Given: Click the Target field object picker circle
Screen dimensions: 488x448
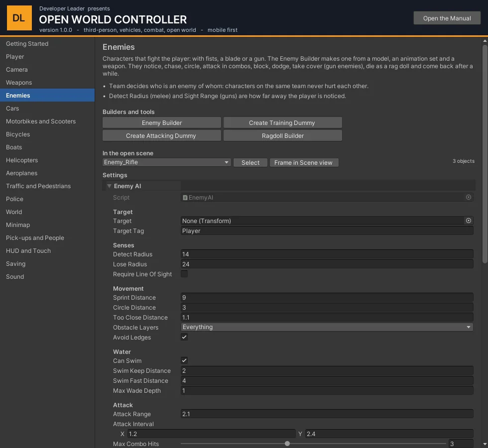Looking at the screenshot, I should (x=469, y=221).
